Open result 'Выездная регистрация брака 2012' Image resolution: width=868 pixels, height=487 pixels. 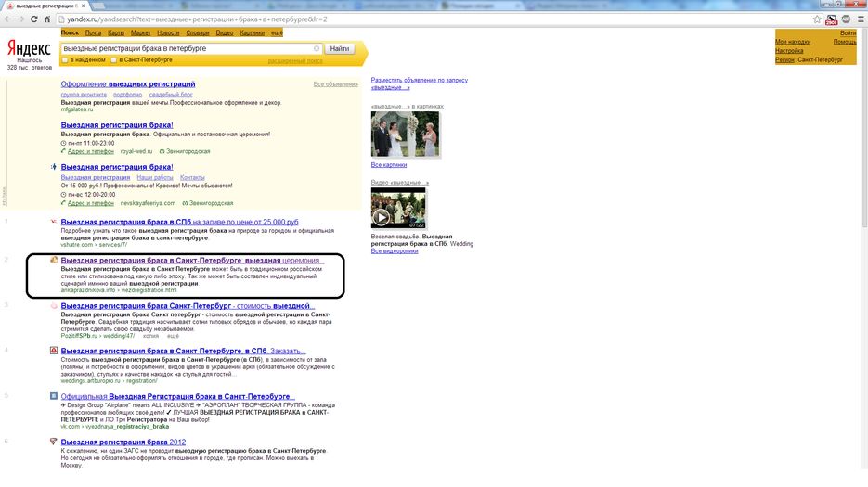123,442
